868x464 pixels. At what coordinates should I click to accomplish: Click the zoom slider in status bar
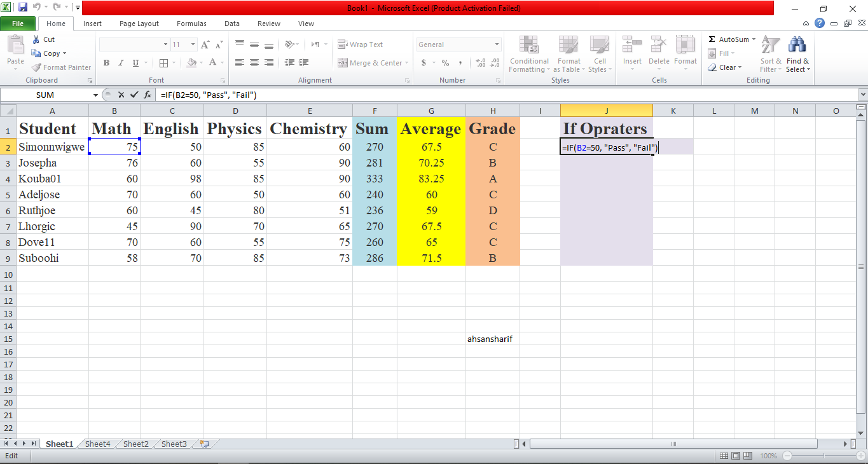coord(823,456)
